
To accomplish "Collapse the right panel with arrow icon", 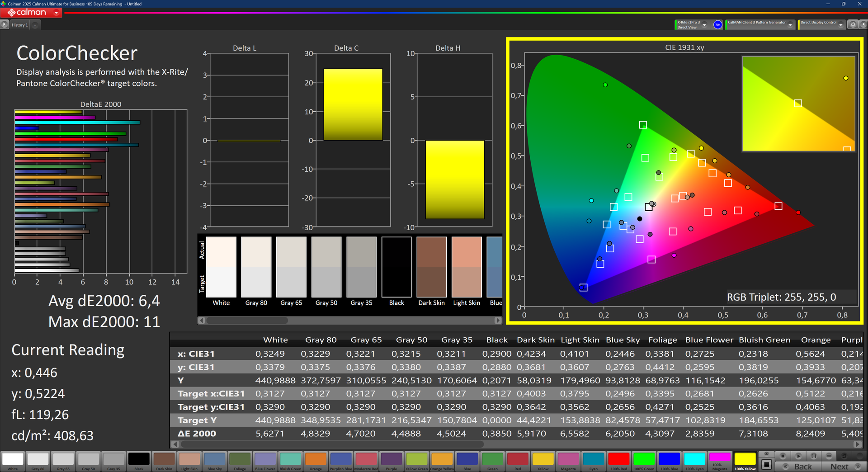I will coord(863,24).
